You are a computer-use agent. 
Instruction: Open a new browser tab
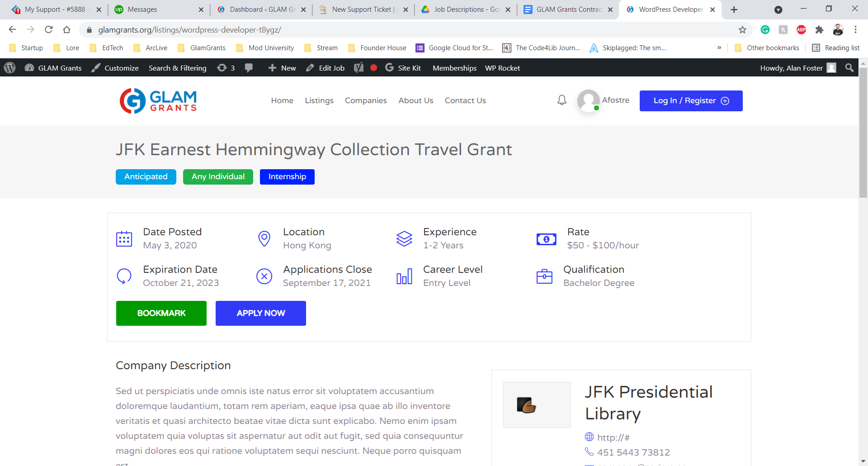(x=734, y=10)
